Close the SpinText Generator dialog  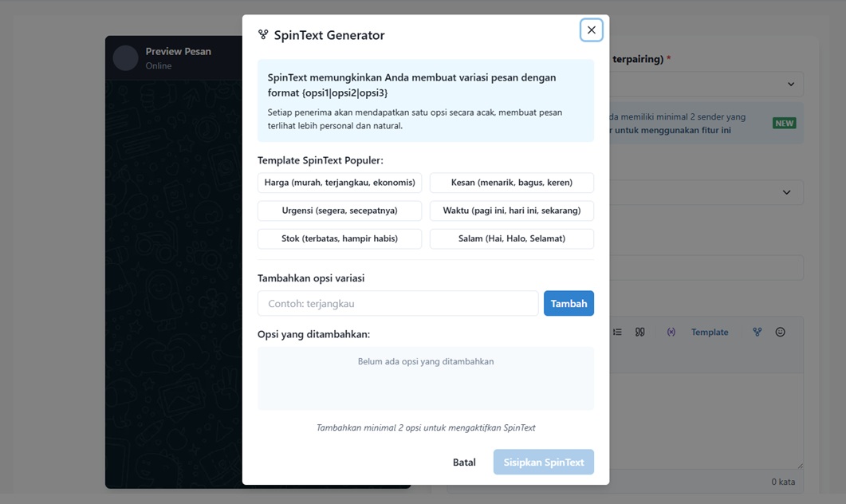coord(591,30)
